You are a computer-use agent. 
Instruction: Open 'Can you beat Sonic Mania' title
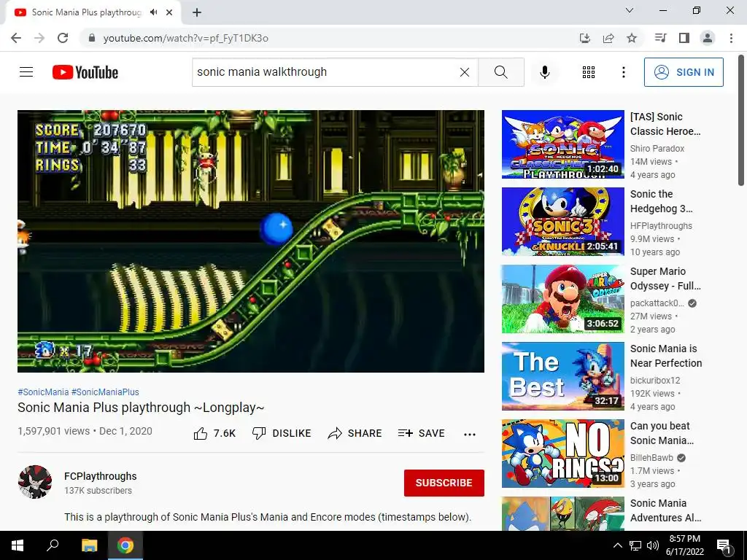[x=662, y=433]
